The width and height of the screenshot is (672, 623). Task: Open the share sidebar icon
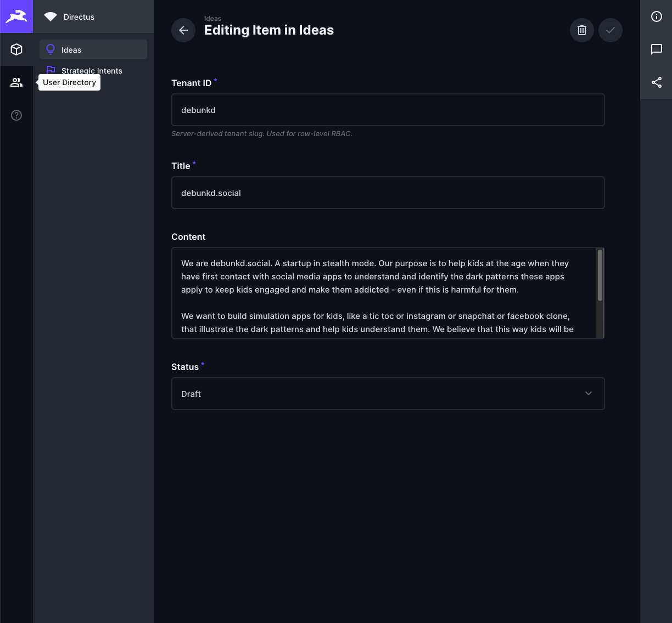(x=656, y=82)
